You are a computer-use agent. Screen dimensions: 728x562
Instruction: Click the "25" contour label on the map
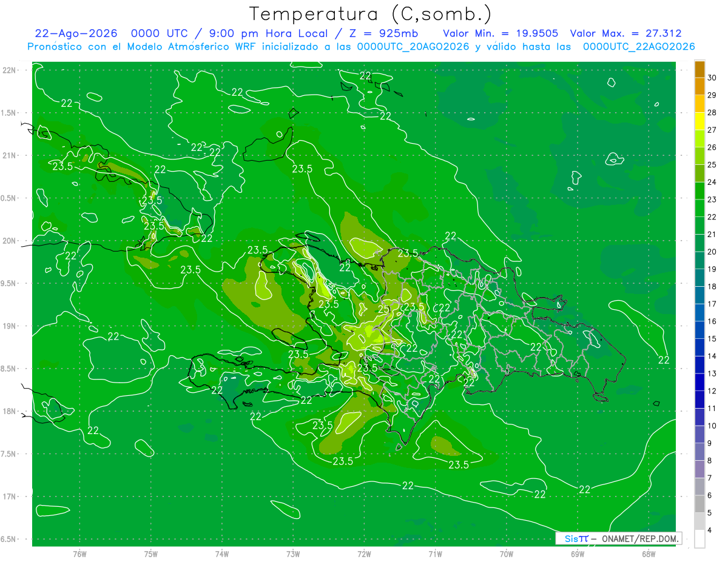point(383,309)
